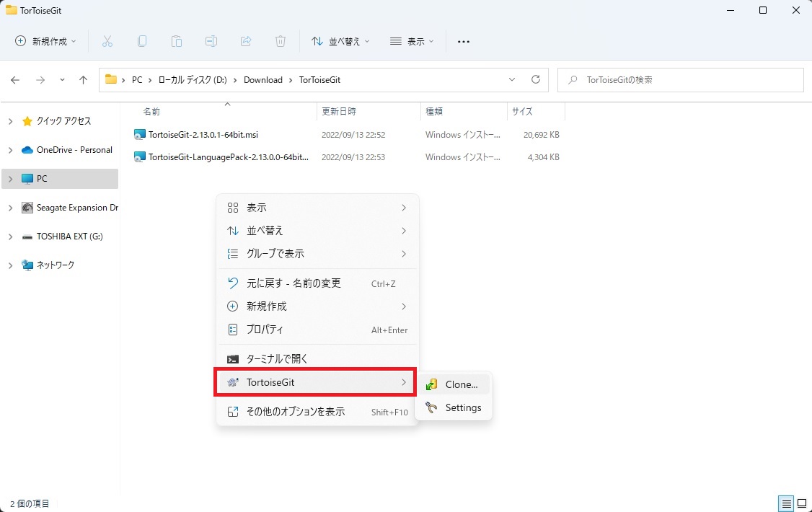The image size is (812, 512).
Task: Expand ネットワーク tree node
Action: [x=10, y=265]
